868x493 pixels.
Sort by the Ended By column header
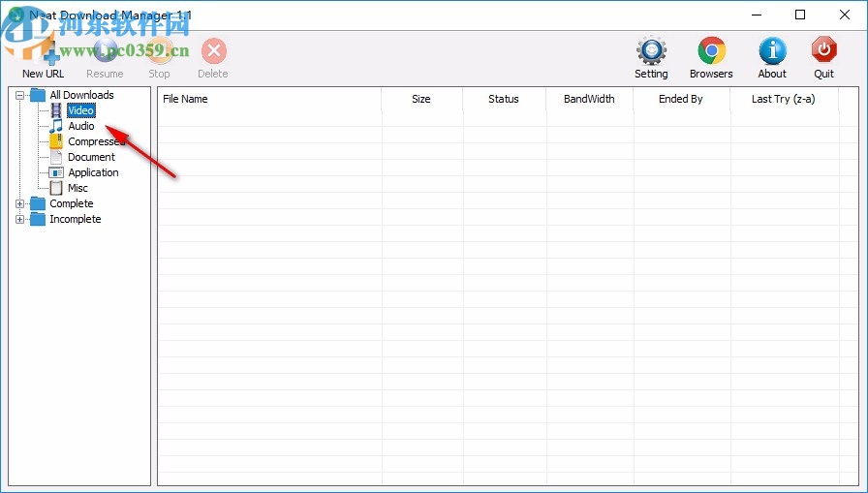pos(681,99)
